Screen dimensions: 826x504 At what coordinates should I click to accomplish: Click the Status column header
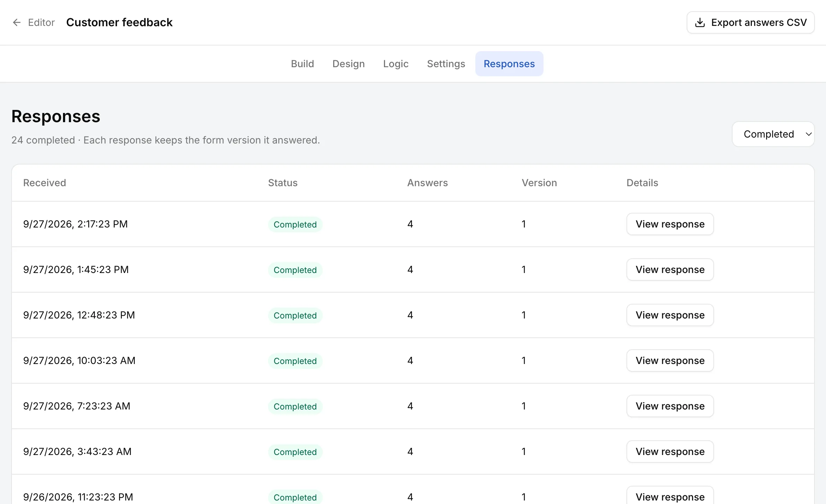(x=283, y=183)
